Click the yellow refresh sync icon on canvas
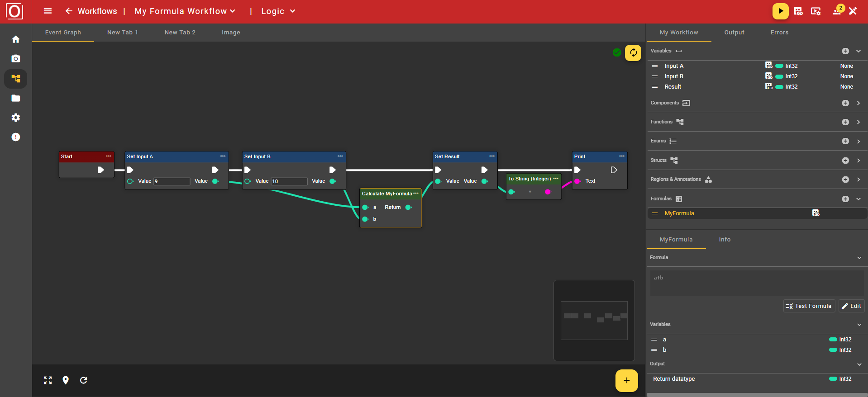This screenshot has width=868, height=397. pos(633,52)
